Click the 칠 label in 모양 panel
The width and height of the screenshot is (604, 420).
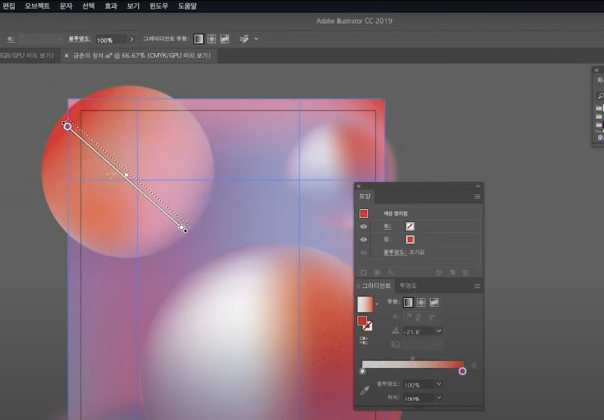[x=387, y=239]
